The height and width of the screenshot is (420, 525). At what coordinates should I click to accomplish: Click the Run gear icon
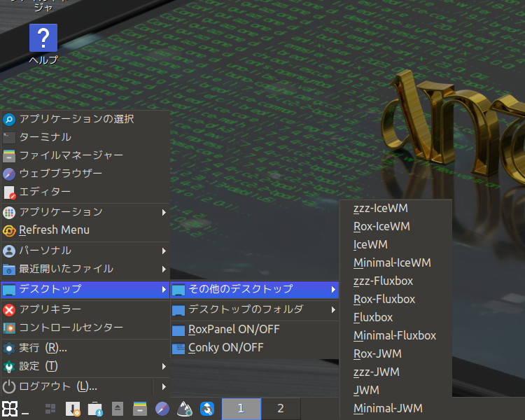(x=9, y=349)
